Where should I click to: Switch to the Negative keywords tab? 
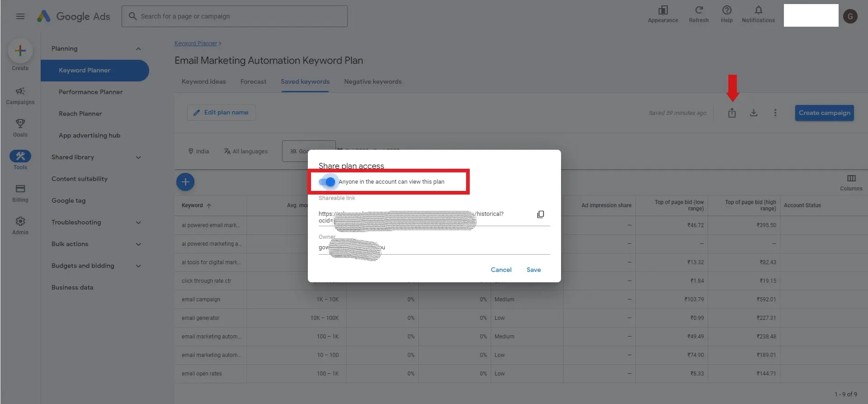click(373, 82)
